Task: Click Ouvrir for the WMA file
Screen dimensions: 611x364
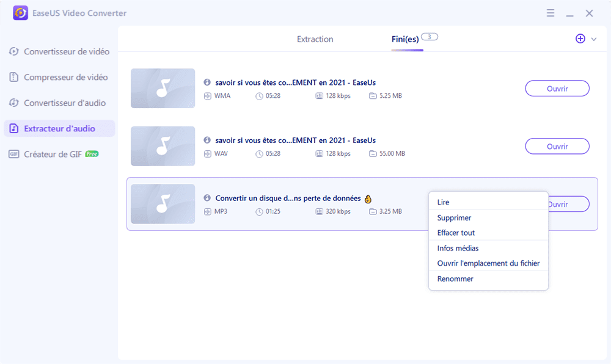Action: [557, 89]
